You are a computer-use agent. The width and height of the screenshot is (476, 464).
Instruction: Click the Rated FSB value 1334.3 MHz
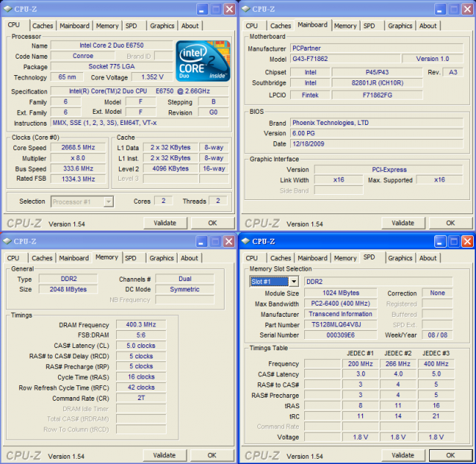point(78,179)
